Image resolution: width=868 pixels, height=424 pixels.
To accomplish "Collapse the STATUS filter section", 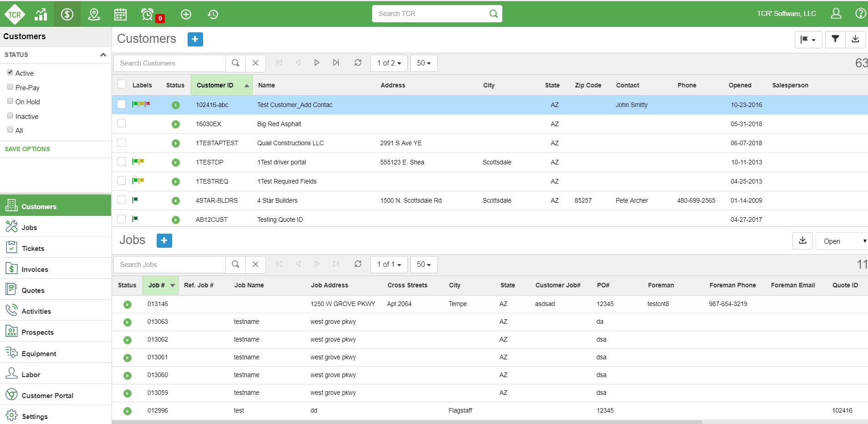I will [103, 55].
